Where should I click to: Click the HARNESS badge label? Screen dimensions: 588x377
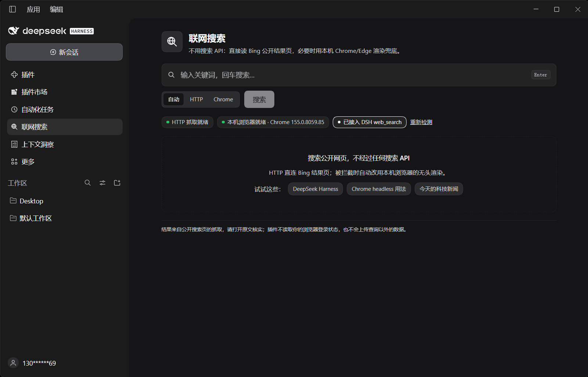pos(82,31)
